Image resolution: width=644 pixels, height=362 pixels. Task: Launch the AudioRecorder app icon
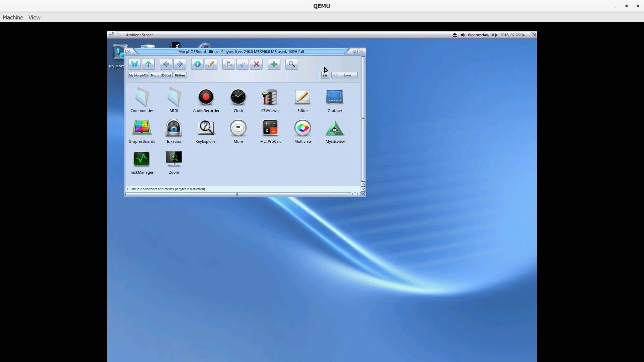tap(206, 100)
